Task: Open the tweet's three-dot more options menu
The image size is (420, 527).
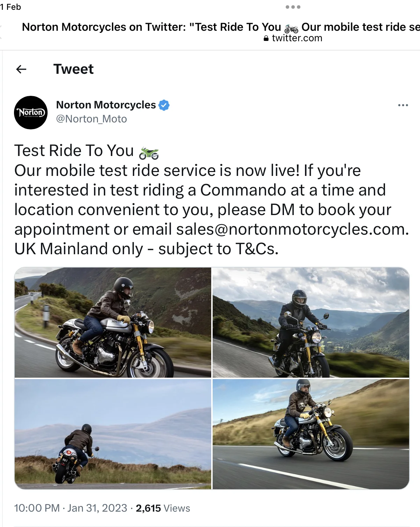Action: click(x=403, y=105)
